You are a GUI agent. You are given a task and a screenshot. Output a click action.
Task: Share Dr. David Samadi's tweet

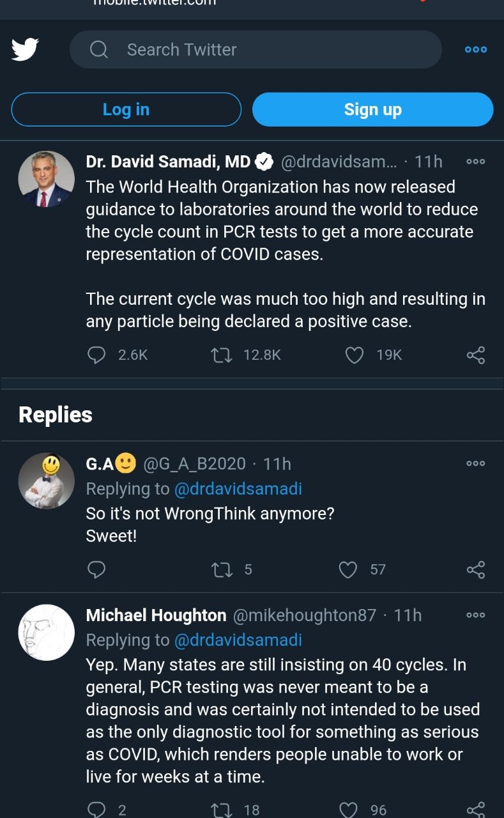pyautogui.click(x=476, y=355)
